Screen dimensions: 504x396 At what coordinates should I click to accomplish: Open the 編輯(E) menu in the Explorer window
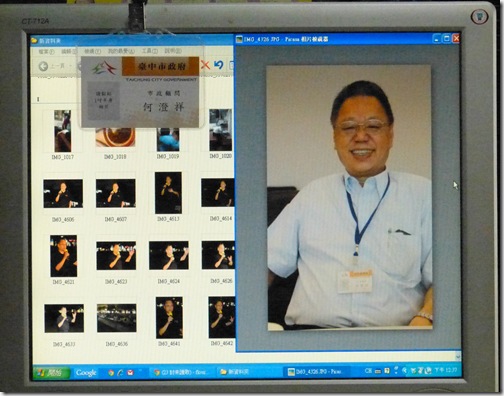[x=69, y=52]
